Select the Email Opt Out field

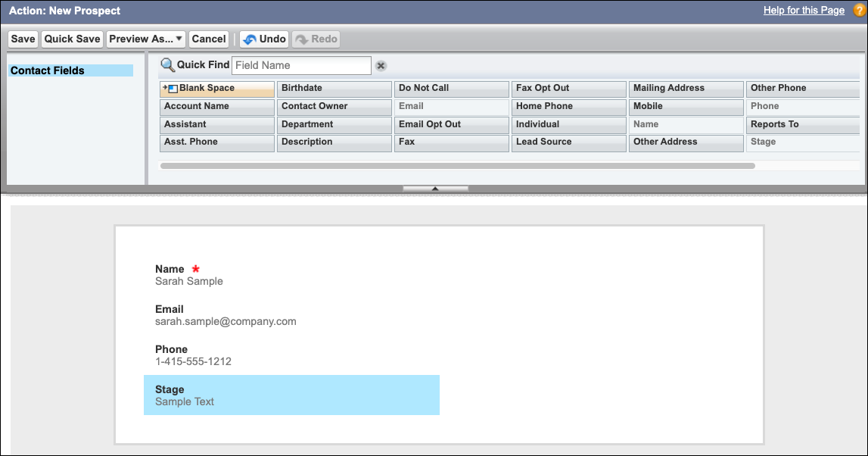451,123
